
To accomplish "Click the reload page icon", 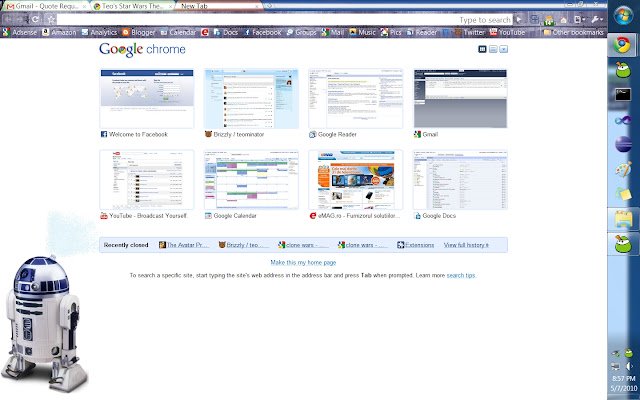I will 35,19.
